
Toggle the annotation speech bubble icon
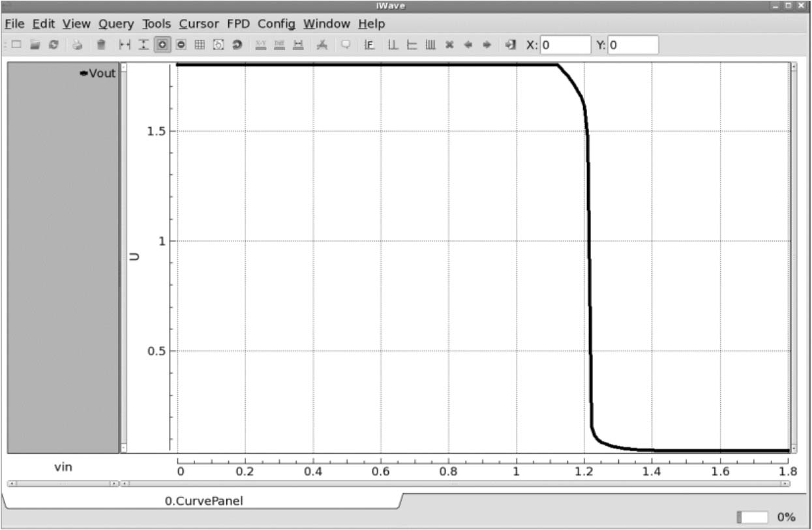tap(346, 45)
